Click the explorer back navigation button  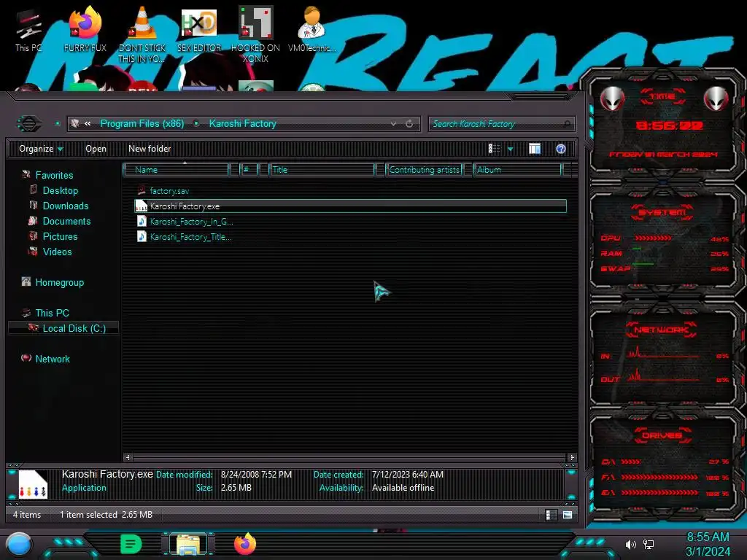pos(29,124)
